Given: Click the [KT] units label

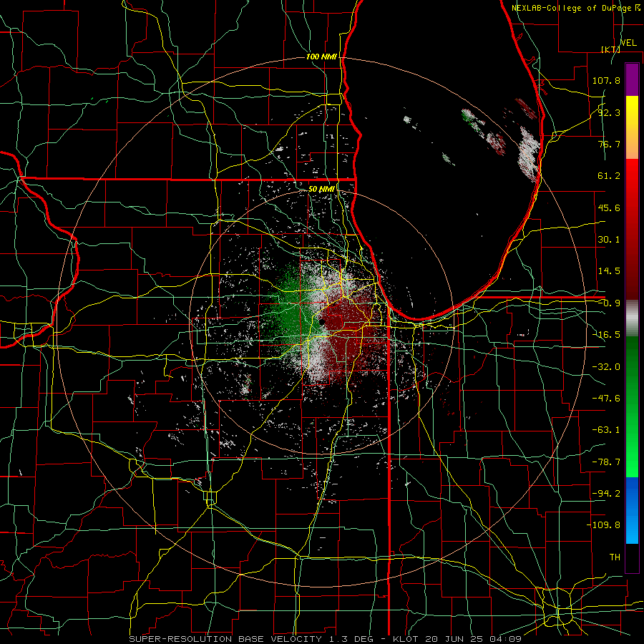Looking at the screenshot, I should click(x=610, y=49).
